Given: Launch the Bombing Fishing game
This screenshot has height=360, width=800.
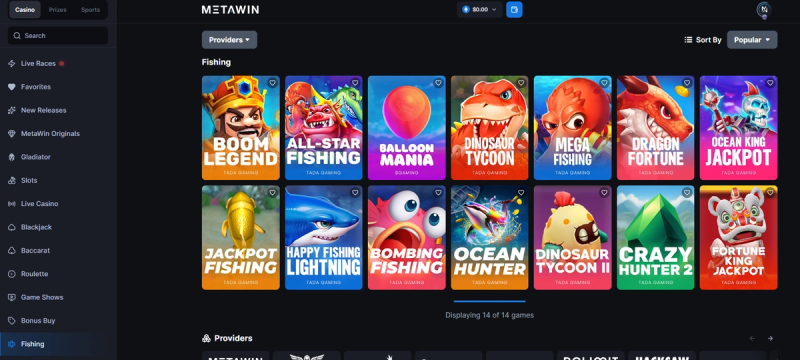Looking at the screenshot, I should coord(407,238).
